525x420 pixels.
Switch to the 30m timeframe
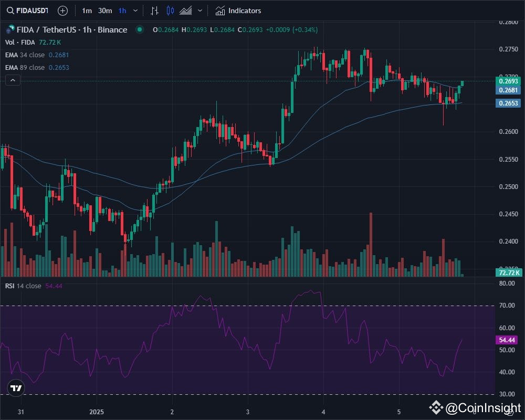tap(104, 10)
